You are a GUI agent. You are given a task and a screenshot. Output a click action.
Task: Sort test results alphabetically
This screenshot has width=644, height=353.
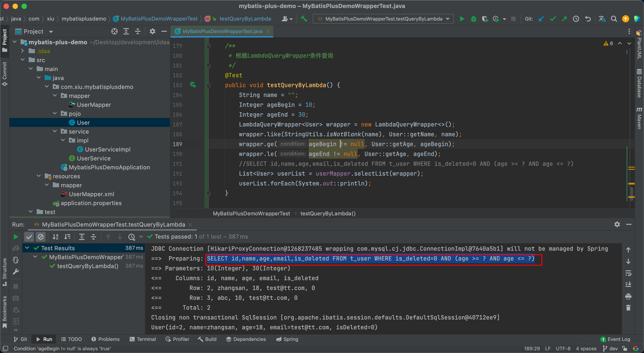point(55,237)
